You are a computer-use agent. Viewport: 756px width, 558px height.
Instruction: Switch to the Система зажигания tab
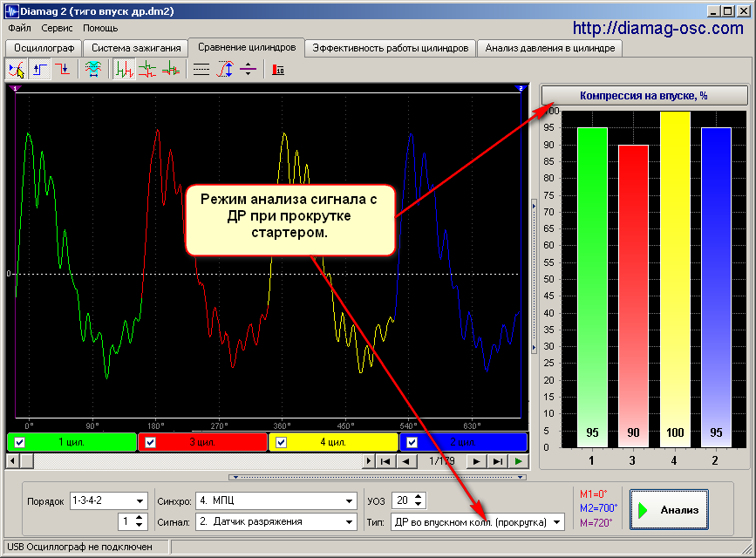pyautogui.click(x=136, y=48)
